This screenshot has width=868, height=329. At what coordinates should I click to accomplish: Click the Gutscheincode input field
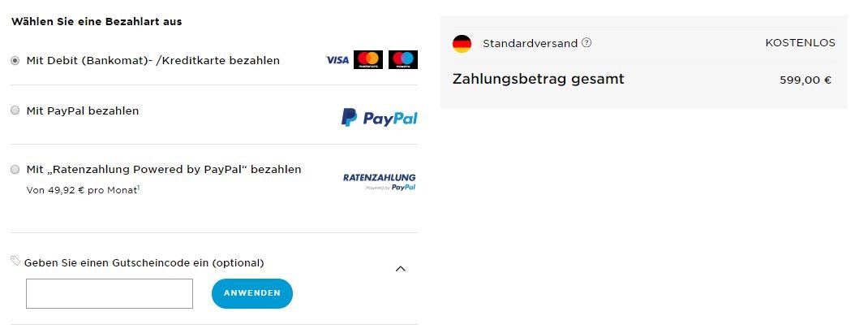pyautogui.click(x=110, y=293)
